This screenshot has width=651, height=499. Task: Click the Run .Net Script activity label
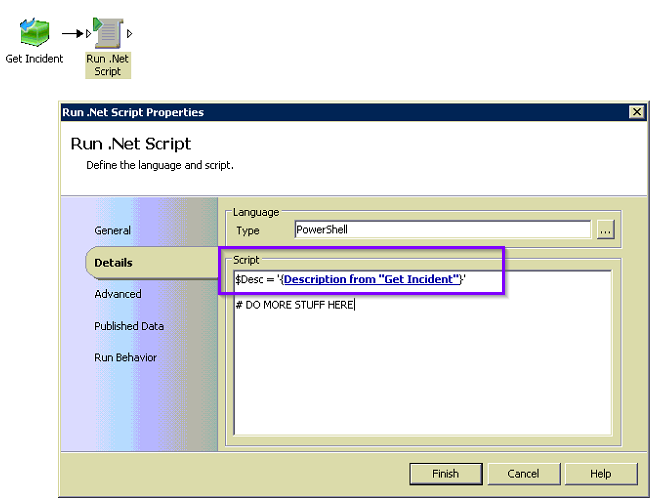tap(108, 65)
